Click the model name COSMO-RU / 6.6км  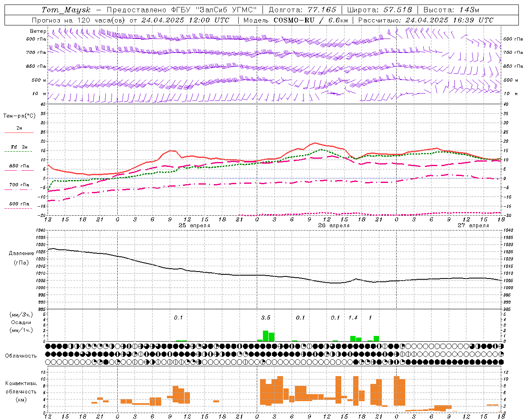311,20
